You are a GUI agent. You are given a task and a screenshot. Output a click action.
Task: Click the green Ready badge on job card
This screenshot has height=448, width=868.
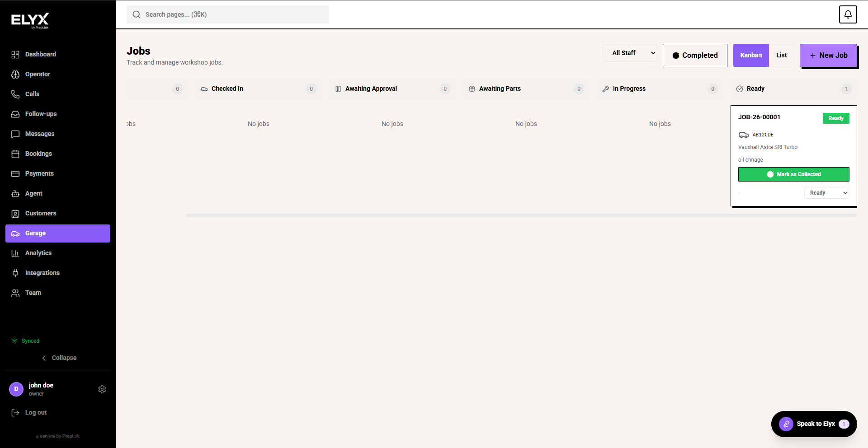coord(835,118)
